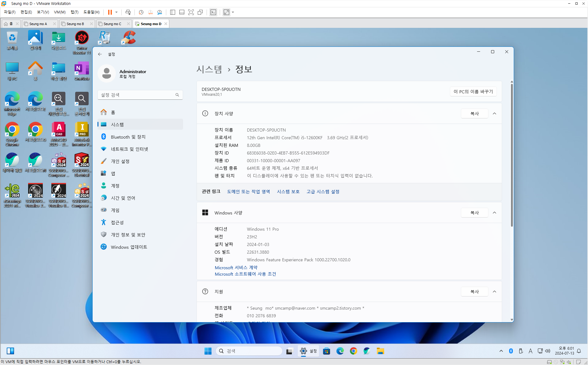This screenshot has width=588, height=365.
Task: Take a snapshot of this virtual machine
Action: [x=141, y=12]
